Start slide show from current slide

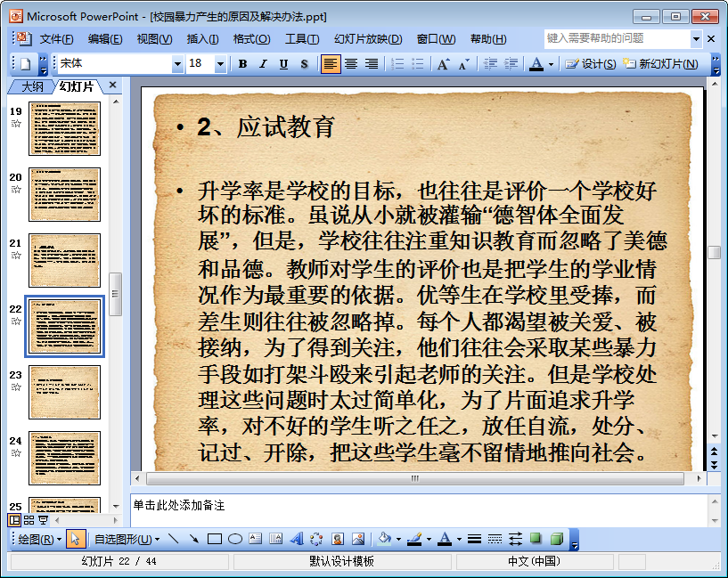(43, 520)
